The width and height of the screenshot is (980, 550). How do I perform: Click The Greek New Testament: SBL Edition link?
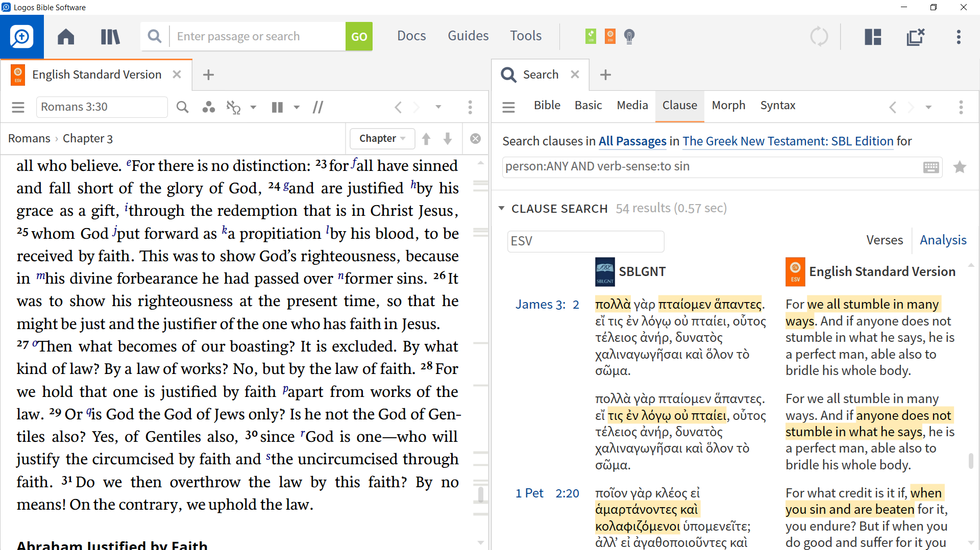788,141
